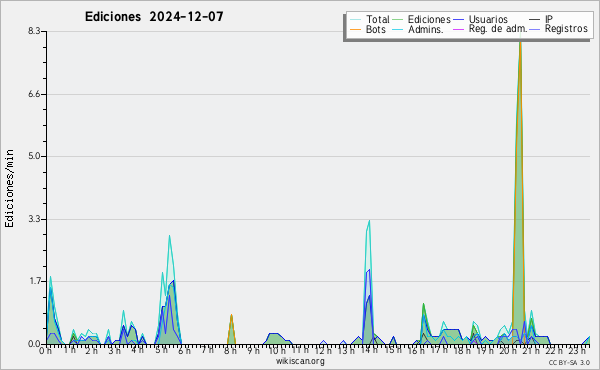Click the small orange bot peak at 8 h
The width and height of the screenshot is (600, 370).
click(x=231, y=328)
